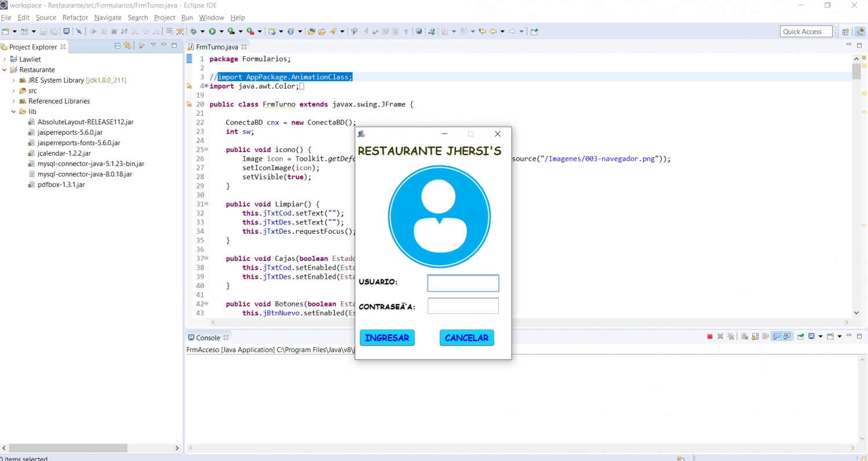Select mysql-connector-java-8.0.18.jar file

coord(84,174)
